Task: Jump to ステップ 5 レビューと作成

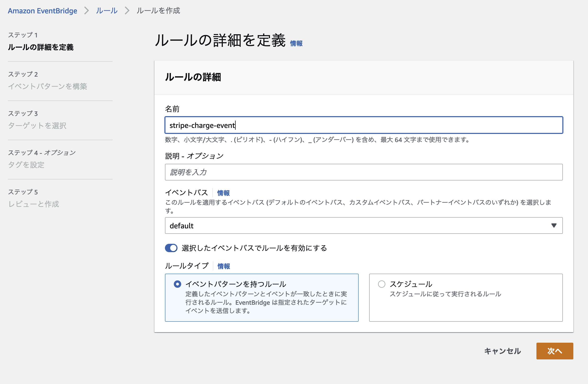Action: click(34, 204)
